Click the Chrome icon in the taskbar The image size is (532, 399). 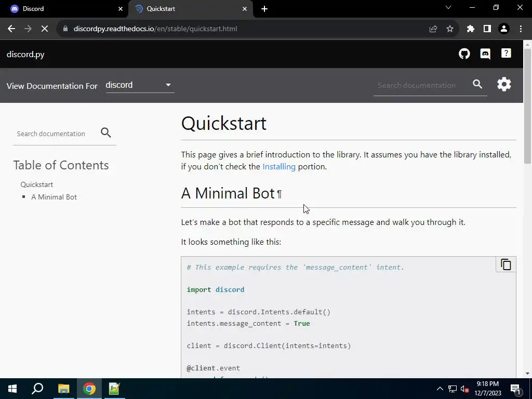coord(89,389)
